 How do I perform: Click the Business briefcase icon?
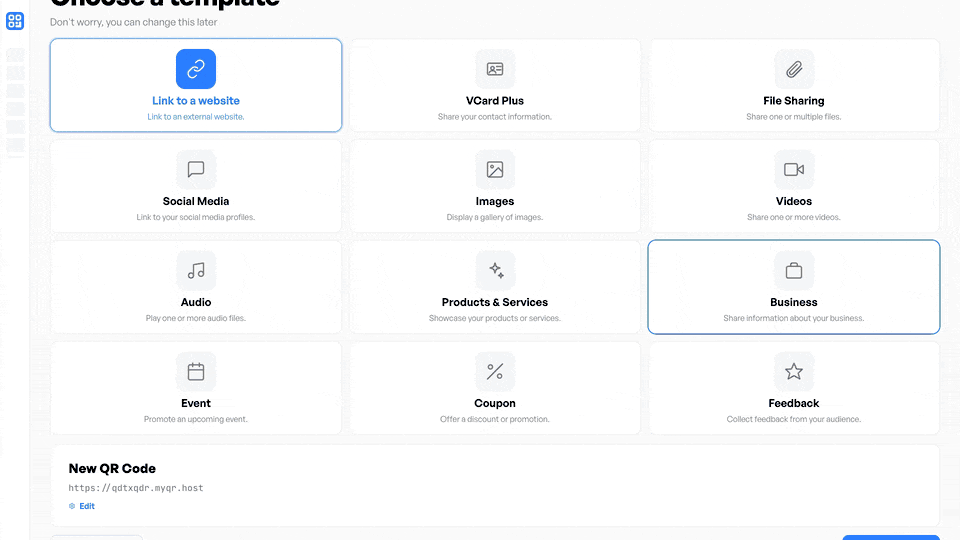pyautogui.click(x=793, y=271)
